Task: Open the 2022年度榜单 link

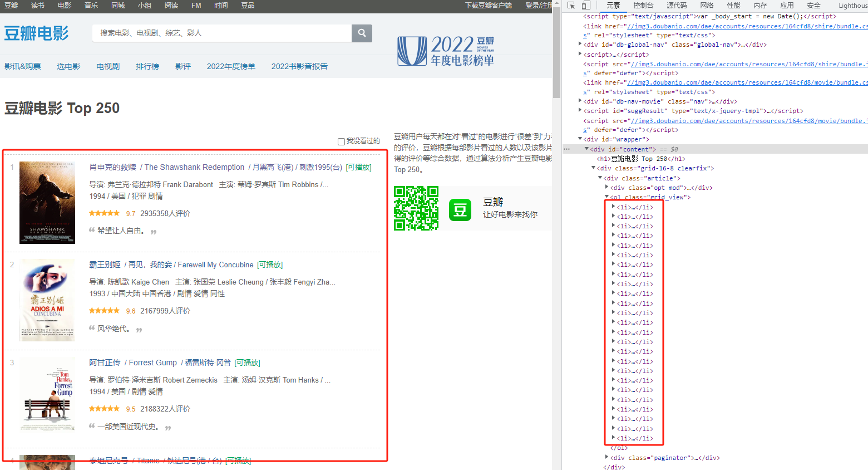Action: [231, 66]
